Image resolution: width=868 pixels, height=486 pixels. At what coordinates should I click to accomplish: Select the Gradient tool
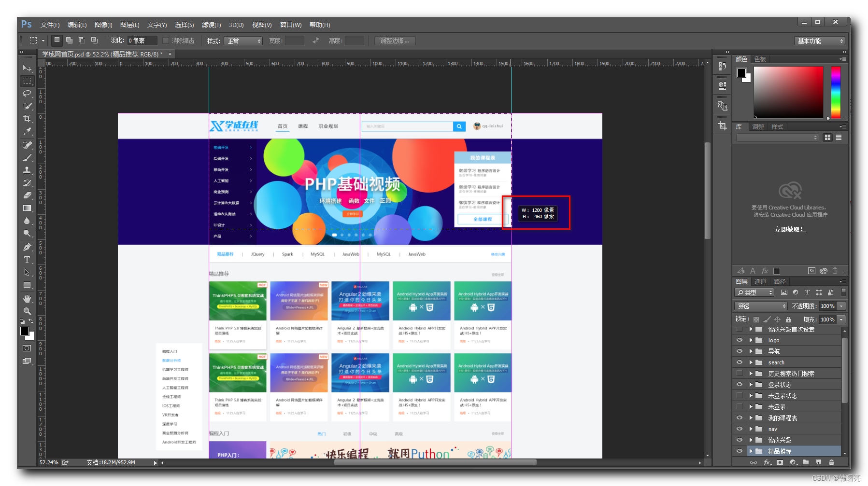tap(27, 208)
